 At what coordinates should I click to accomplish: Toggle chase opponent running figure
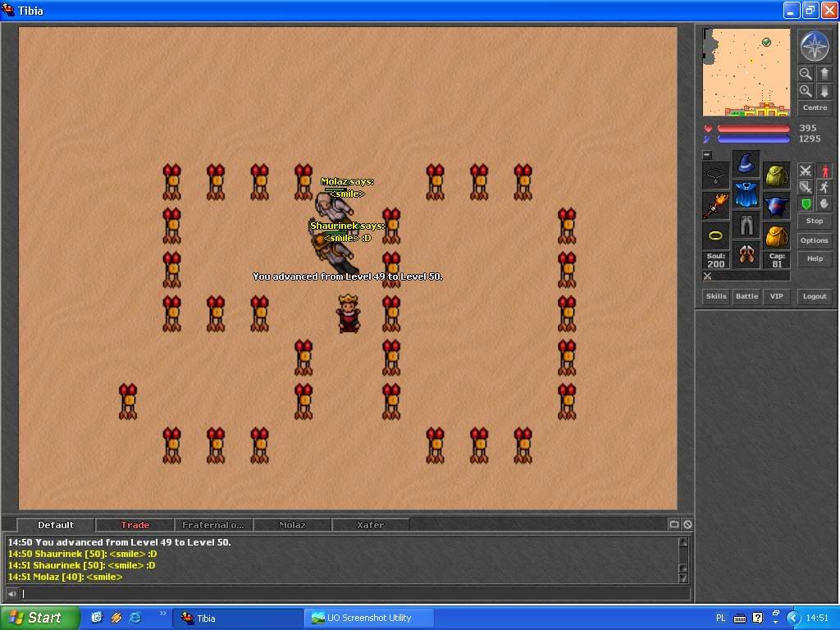(x=824, y=187)
